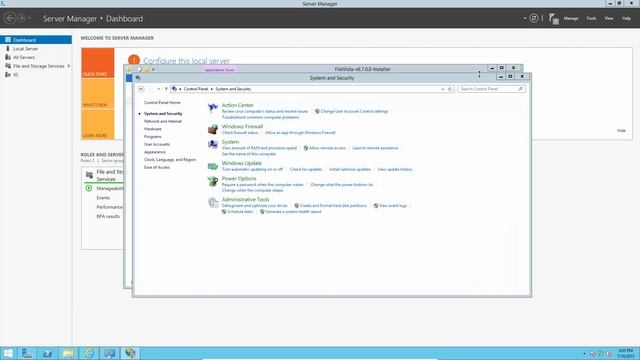Screen dimensions: 640x360
Task: Open the View menu in Server Manager
Action: point(609,18)
